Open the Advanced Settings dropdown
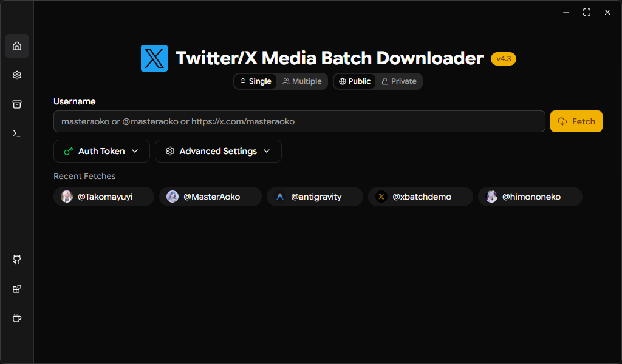Image resolution: width=622 pixels, height=364 pixels. coord(218,151)
